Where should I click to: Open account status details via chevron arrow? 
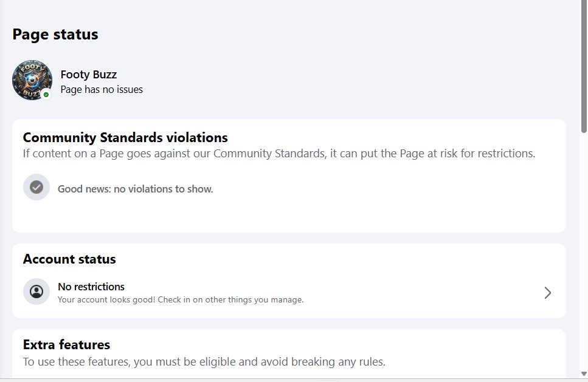[547, 293]
